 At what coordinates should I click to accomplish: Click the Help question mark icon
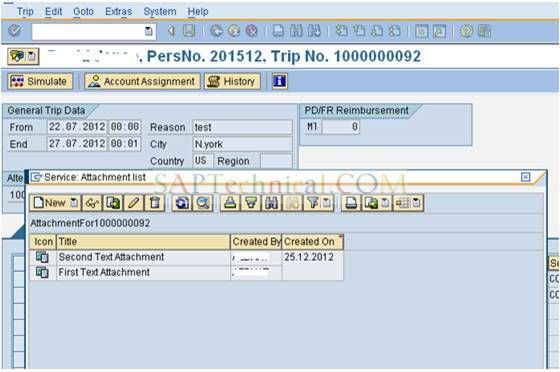point(466,31)
